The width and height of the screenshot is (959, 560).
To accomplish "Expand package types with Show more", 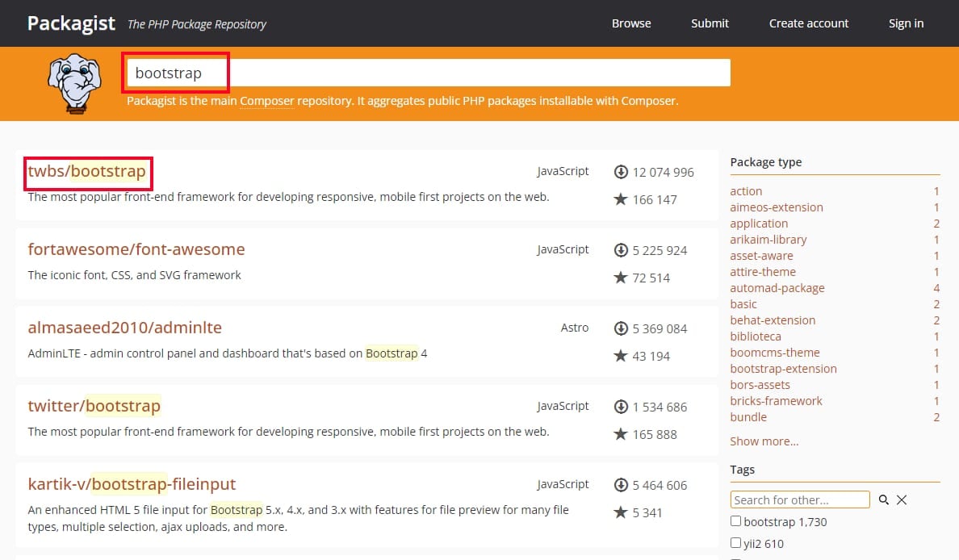I will point(764,441).
